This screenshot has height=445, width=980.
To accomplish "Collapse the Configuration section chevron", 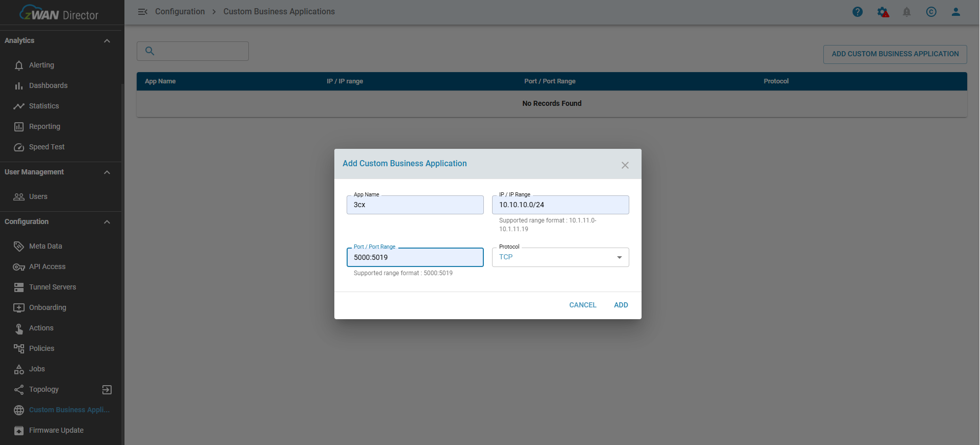I will [x=107, y=222].
